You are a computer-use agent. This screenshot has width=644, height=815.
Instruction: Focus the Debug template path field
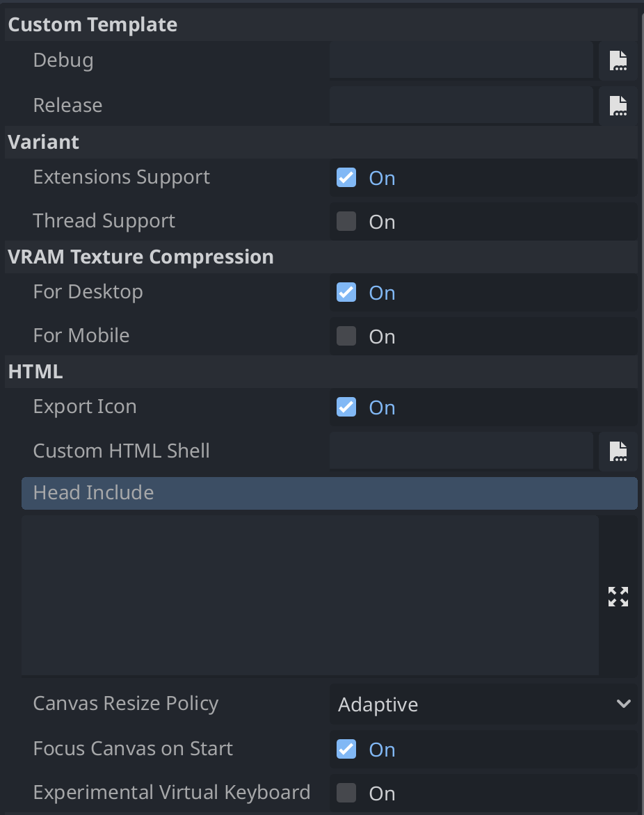[462, 60]
